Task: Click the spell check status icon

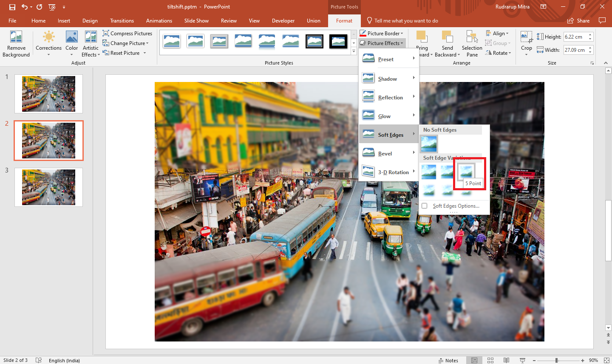Action: pyautogui.click(x=38, y=360)
